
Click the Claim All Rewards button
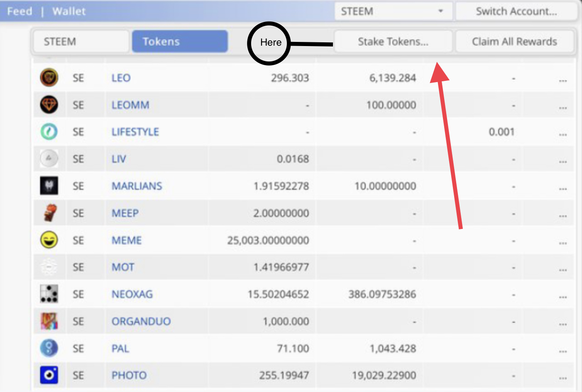point(514,41)
